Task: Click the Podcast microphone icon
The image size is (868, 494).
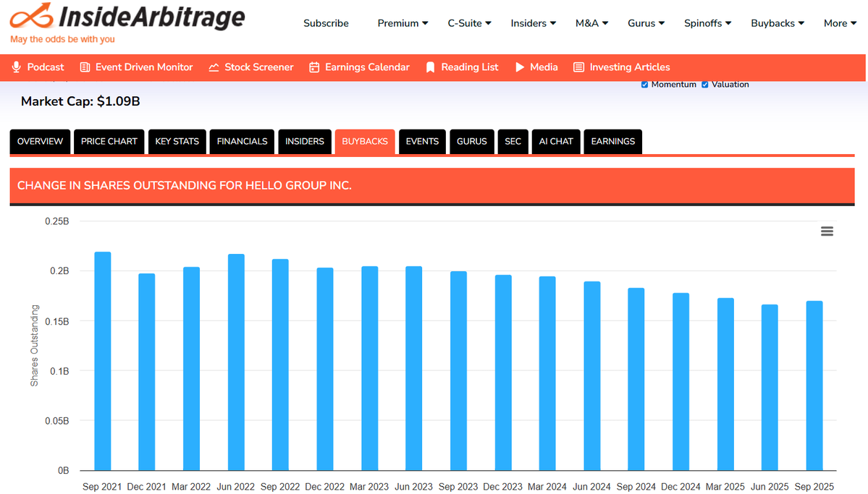Action: click(x=17, y=67)
